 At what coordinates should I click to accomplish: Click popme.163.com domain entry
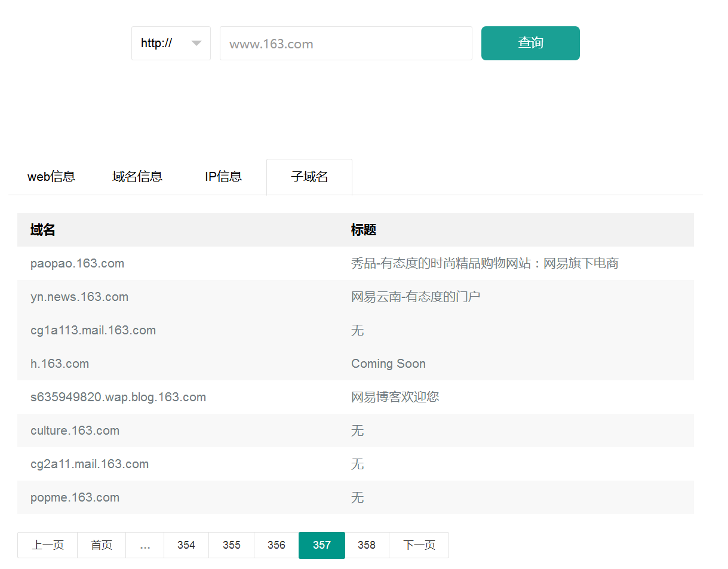(75, 497)
